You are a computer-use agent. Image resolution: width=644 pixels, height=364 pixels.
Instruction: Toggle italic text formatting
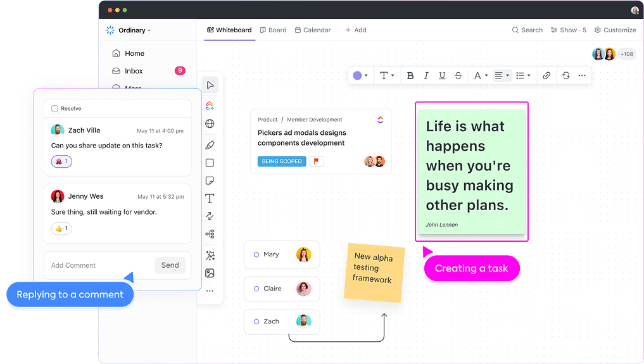coord(426,75)
